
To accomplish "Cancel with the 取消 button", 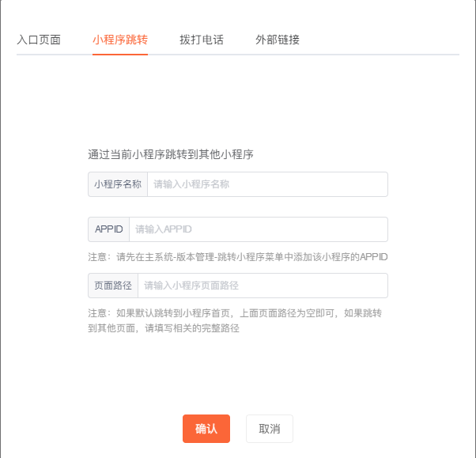I will (x=270, y=429).
